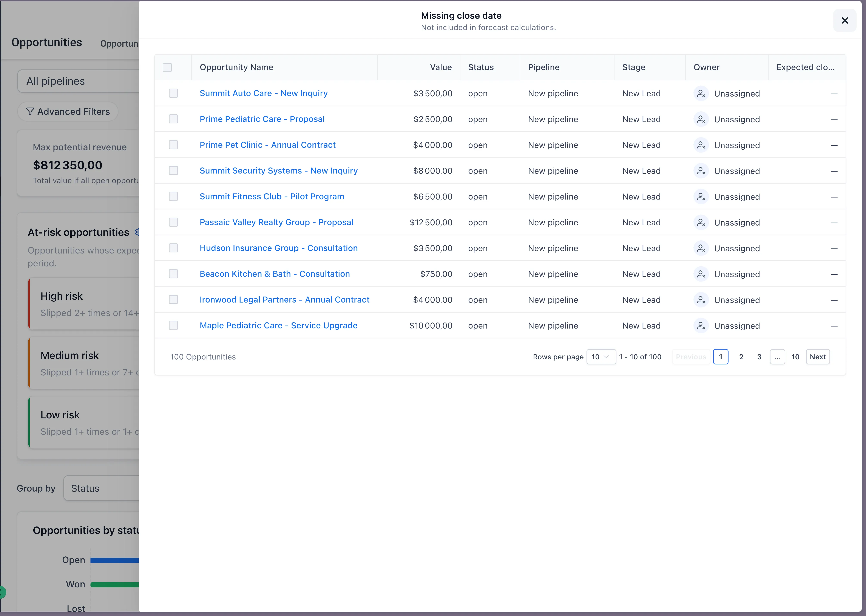866x616 pixels.
Task: Jump to page 2 of the opportunity list
Action: pos(741,356)
